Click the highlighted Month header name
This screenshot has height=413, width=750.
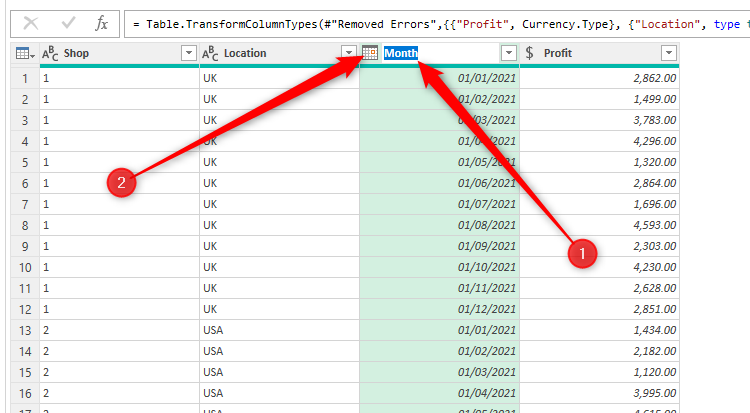click(x=401, y=53)
